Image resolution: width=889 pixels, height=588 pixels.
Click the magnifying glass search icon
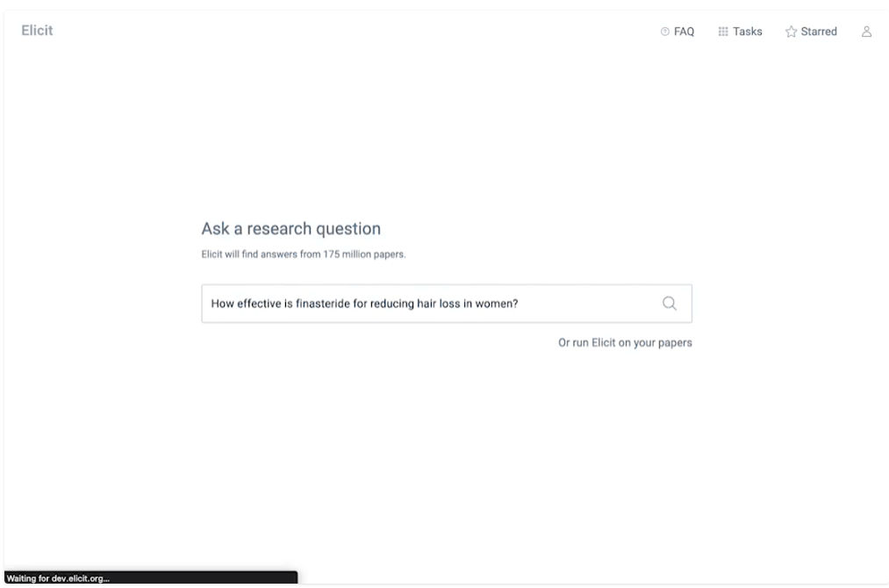tap(670, 304)
